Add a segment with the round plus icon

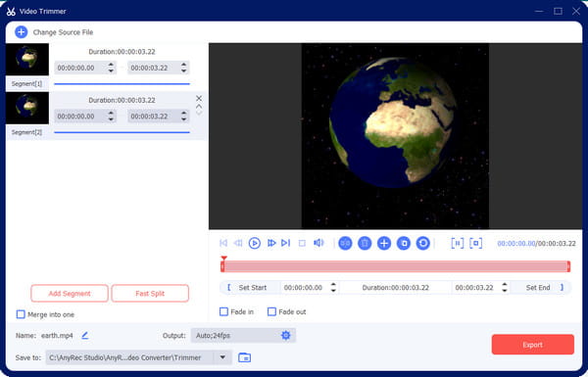(x=384, y=243)
